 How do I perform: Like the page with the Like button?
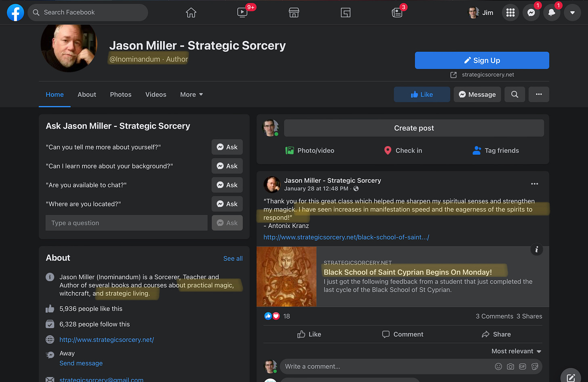422,94
